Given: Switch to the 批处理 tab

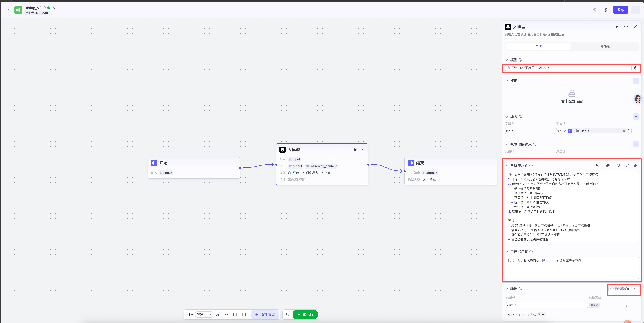Looking at the screenshot, I should (605, 47).
